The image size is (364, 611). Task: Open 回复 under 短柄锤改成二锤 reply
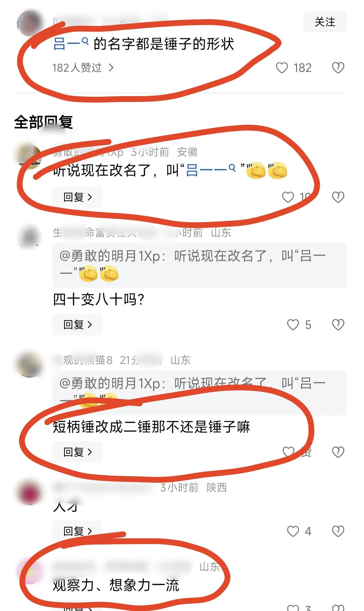pyautogui.click(x=77, y=452)
